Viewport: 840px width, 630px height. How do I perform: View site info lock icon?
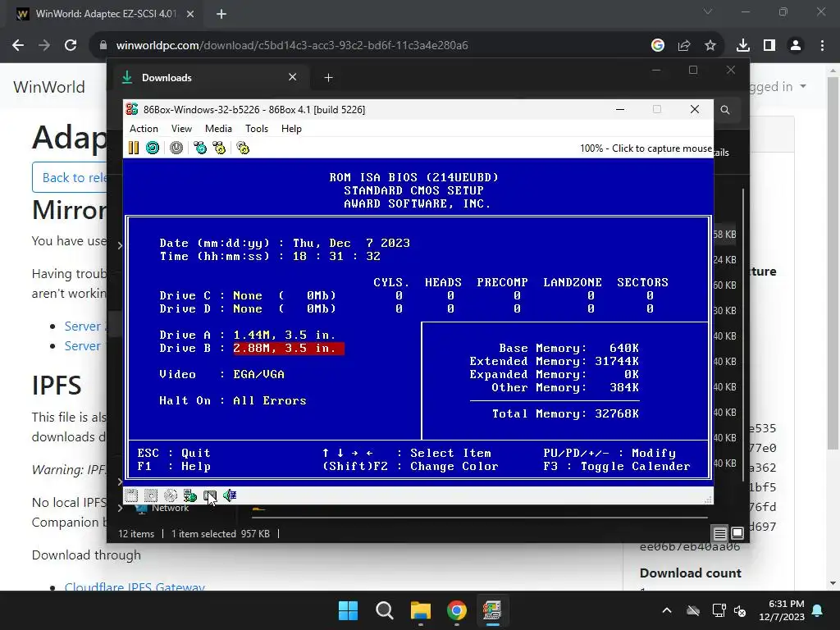click(103, 46)
